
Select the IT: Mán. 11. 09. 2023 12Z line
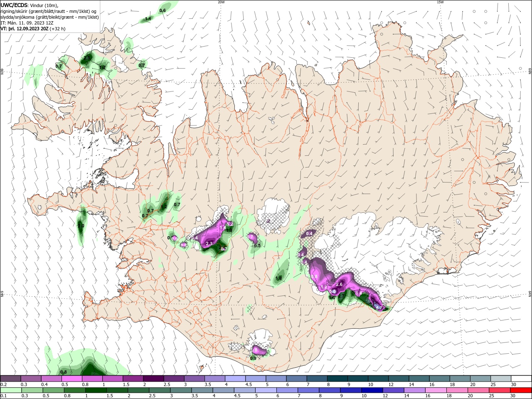[26, 23]
